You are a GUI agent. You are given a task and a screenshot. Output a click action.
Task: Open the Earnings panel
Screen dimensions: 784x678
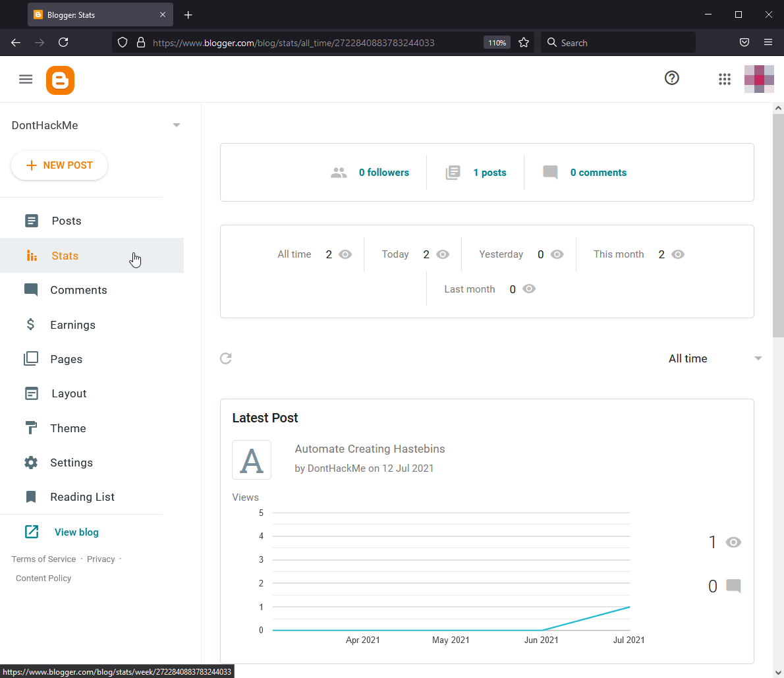click(72, 325)
